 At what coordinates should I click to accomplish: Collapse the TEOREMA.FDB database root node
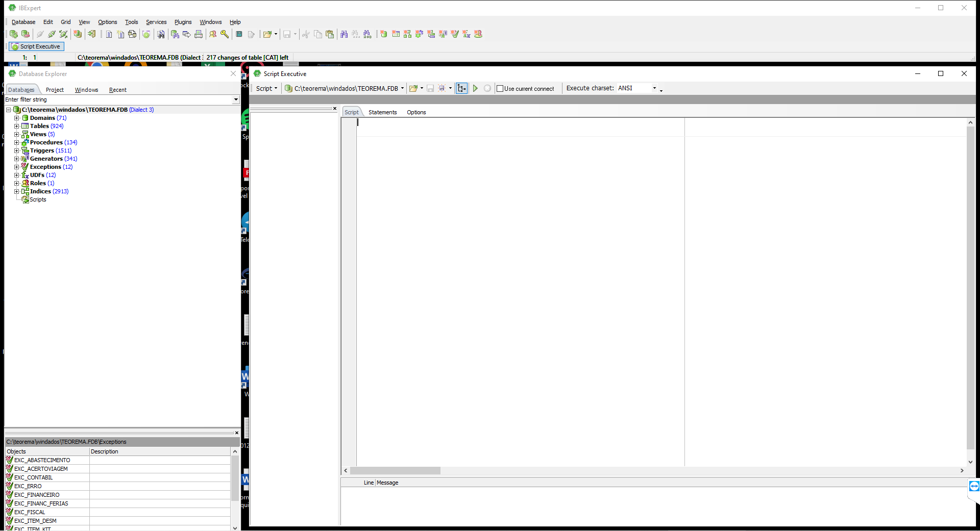[9, 110]
